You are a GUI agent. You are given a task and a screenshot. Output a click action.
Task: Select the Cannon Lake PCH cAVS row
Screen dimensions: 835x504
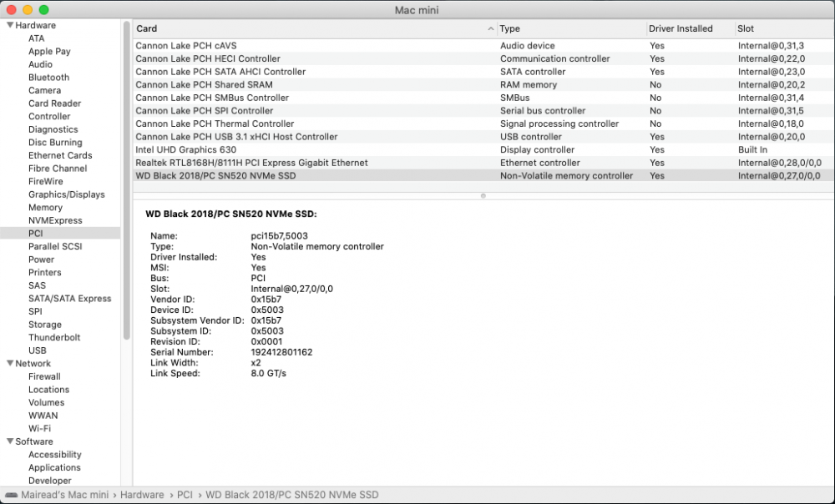483,46
